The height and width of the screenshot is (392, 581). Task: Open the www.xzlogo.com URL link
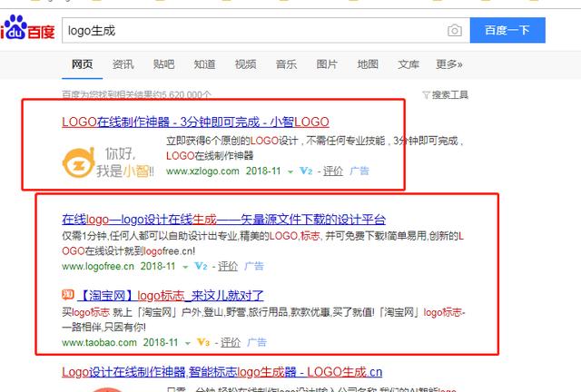click(x=202, y=171)
